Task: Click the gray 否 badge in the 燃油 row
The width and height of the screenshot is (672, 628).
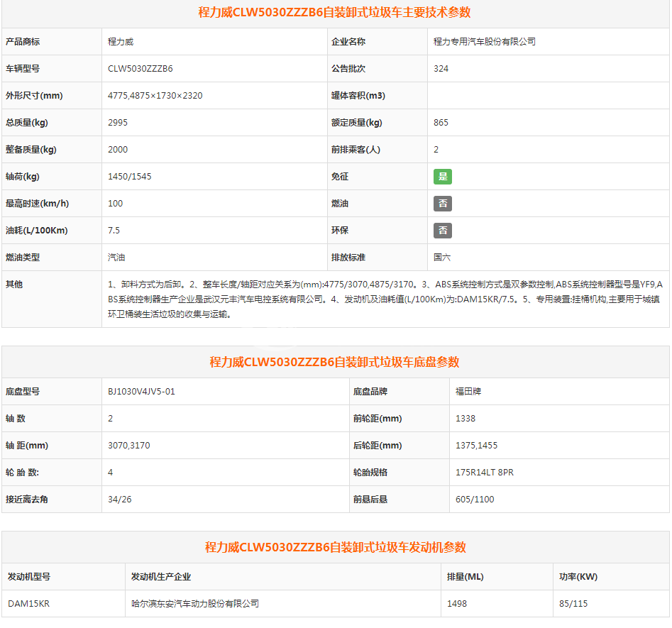Action: (x=442, y=204)
